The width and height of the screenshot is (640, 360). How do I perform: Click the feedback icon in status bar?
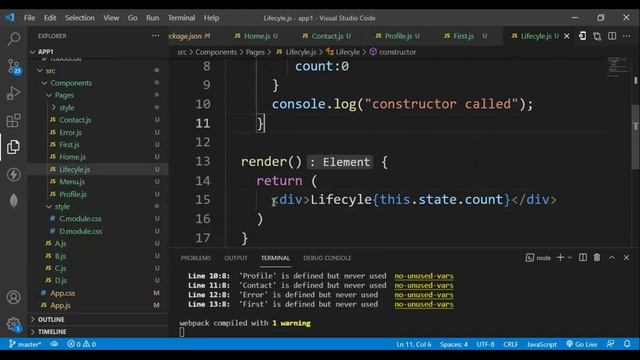[610, 344]
